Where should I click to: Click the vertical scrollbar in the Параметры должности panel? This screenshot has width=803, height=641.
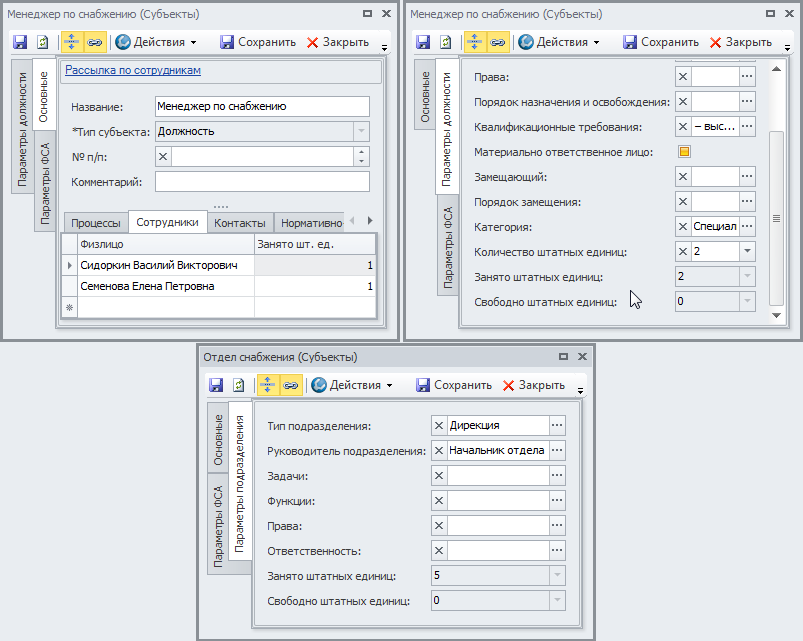coord(776,218)
